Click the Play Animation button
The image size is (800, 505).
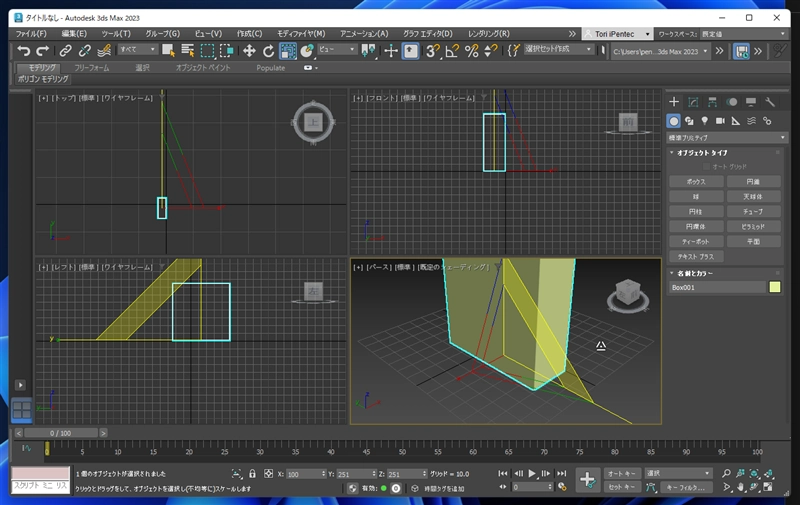tap(532, 473)
